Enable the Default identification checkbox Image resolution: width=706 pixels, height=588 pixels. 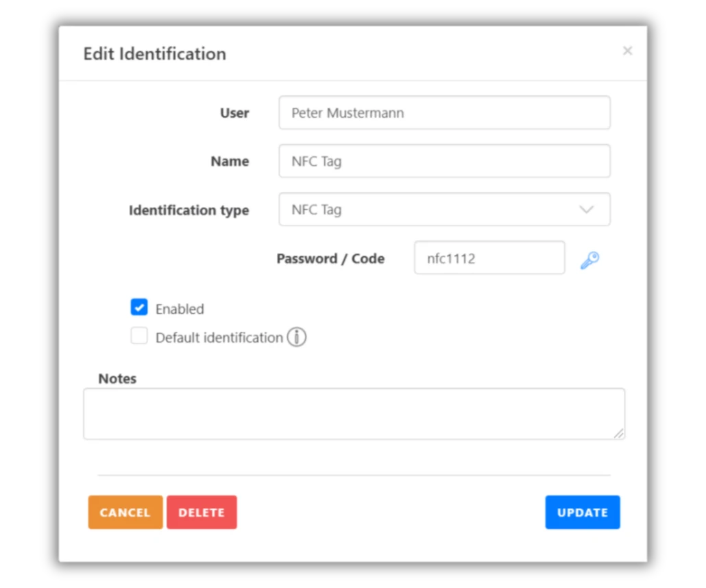139,336
